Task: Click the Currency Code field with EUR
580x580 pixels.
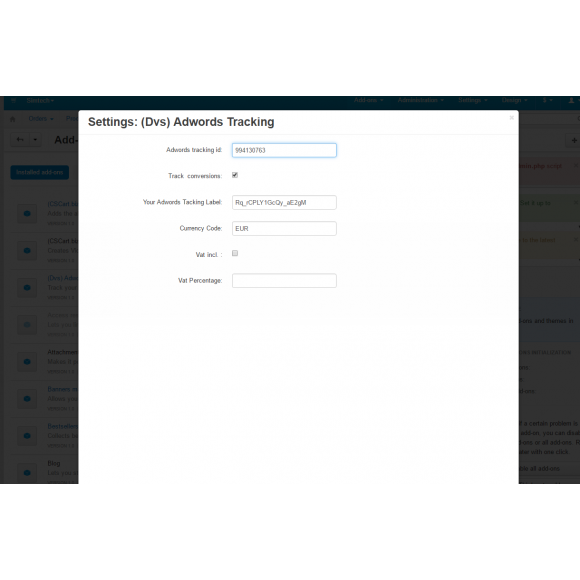Action: (x=284, y=229)
